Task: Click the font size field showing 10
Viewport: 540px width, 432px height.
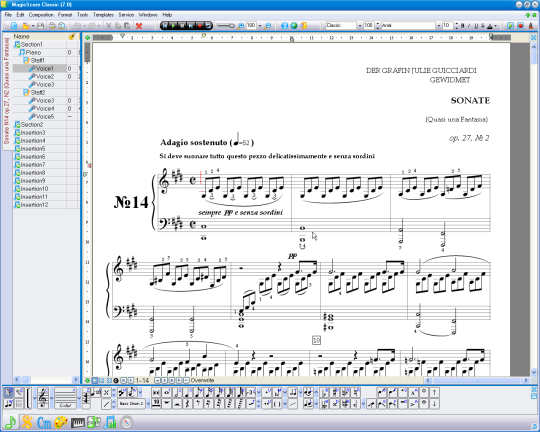Action: click(x=448, y=25)
